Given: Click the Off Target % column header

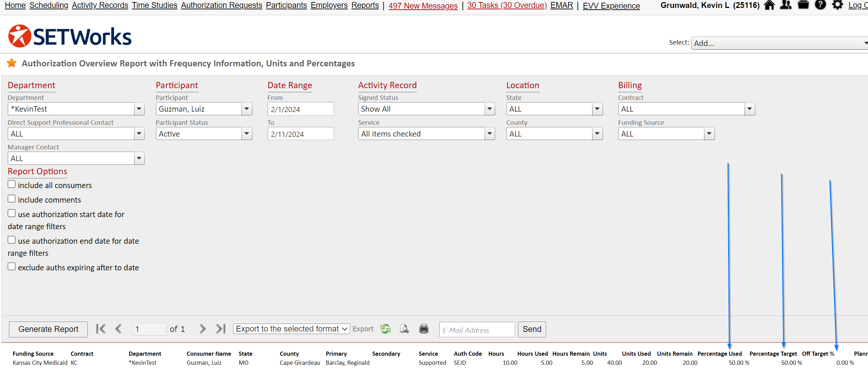Looking at the screenshot, I should pos(818,354).
